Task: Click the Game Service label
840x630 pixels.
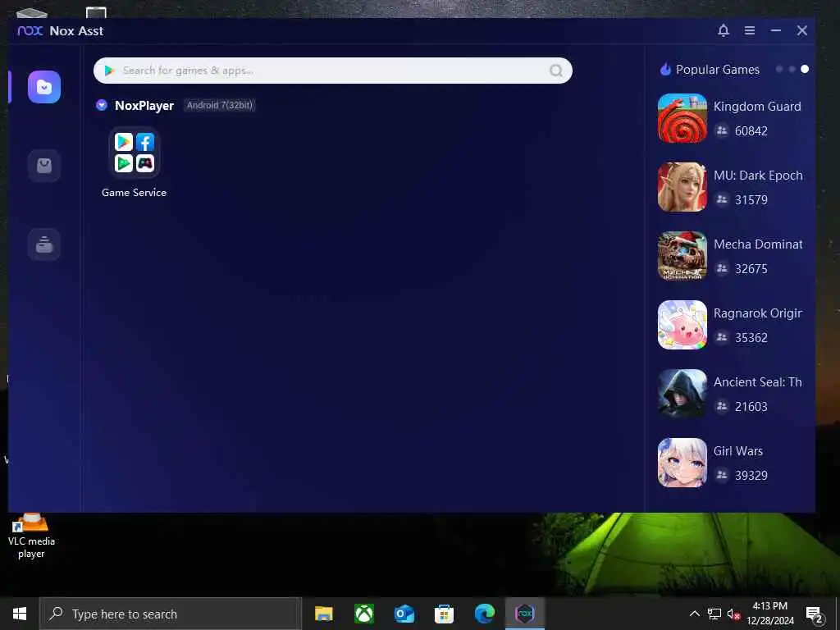Action: pyautogui.click(x=134, y=193)
